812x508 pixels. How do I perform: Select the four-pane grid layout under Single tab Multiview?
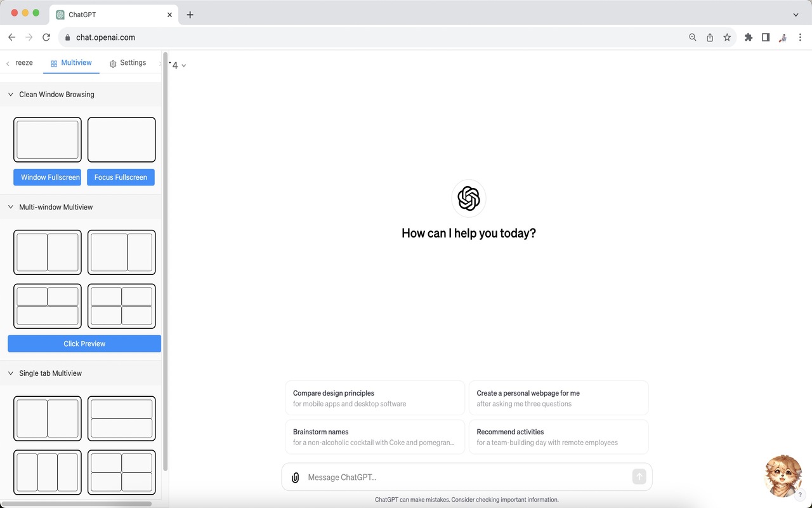click(x=121, y=472)
